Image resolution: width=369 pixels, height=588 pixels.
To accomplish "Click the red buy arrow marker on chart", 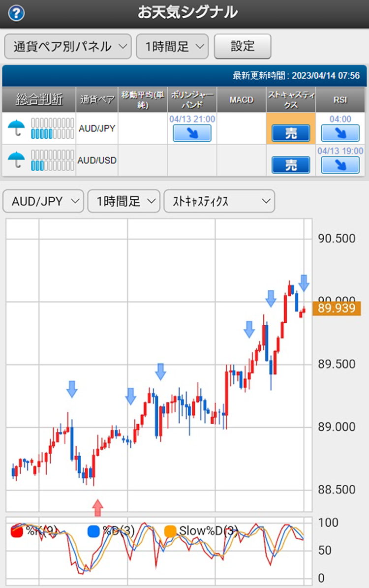I will pos(97,508).
